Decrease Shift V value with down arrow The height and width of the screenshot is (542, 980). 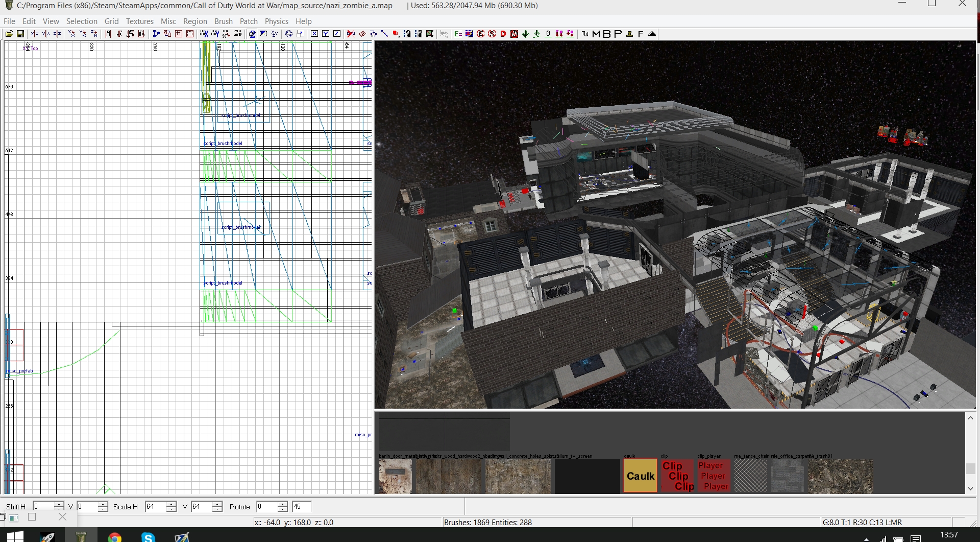(x=103, y=509)
